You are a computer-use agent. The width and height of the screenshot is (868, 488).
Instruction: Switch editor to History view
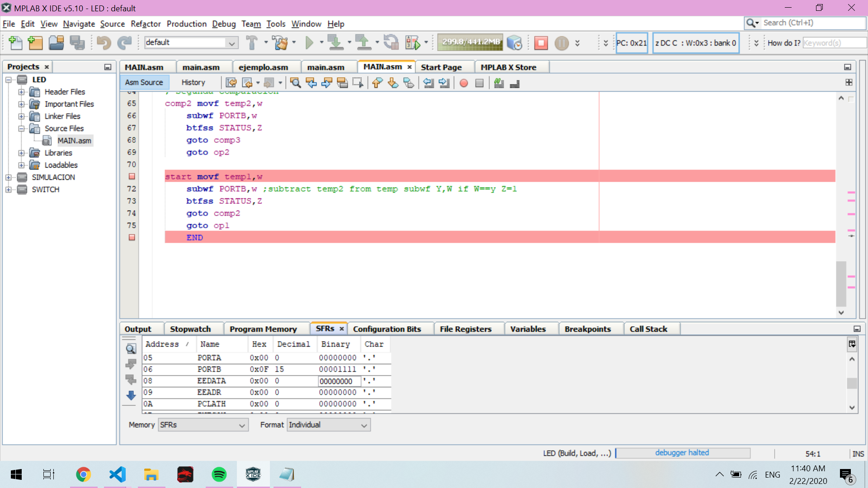[x=193, y=83]
